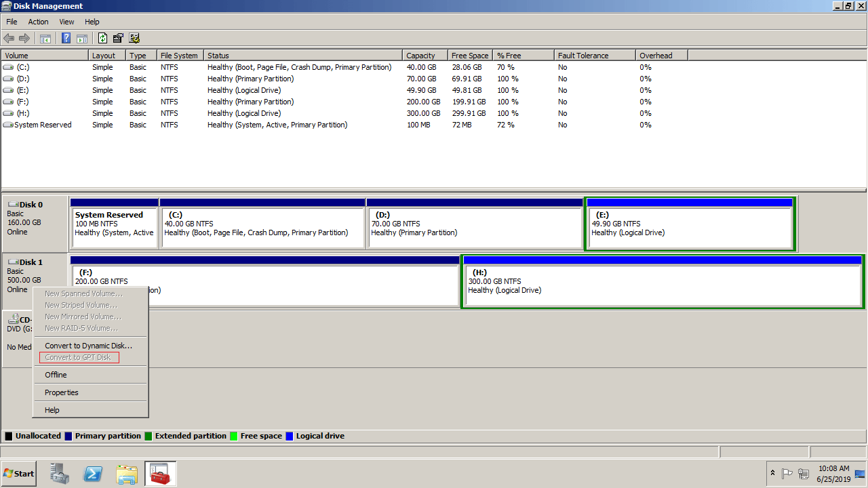Click the Refresh toolbar icon

(102, 39)
